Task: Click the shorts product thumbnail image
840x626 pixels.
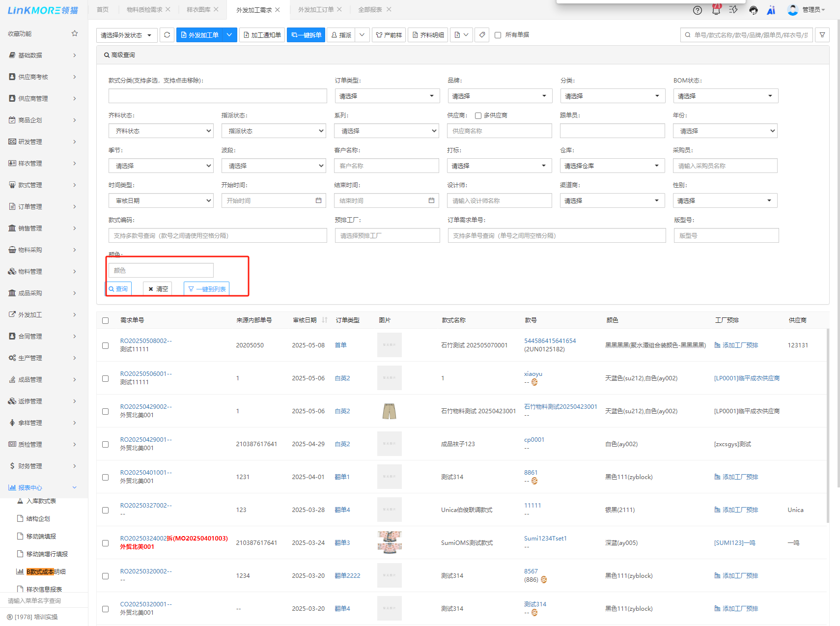Action: 389,411
